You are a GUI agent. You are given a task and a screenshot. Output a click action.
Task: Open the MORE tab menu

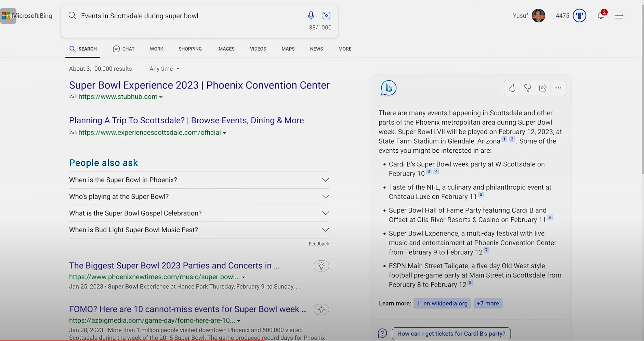pos(345,49)
